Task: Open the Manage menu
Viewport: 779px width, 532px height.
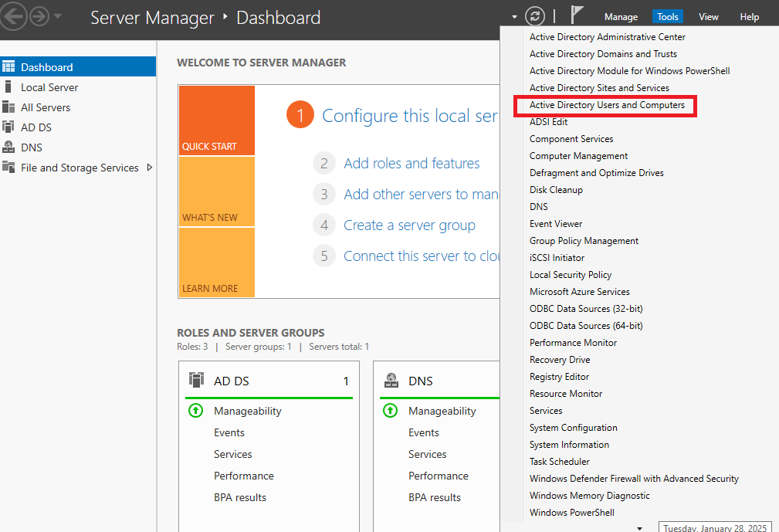Action: point(621,17)
